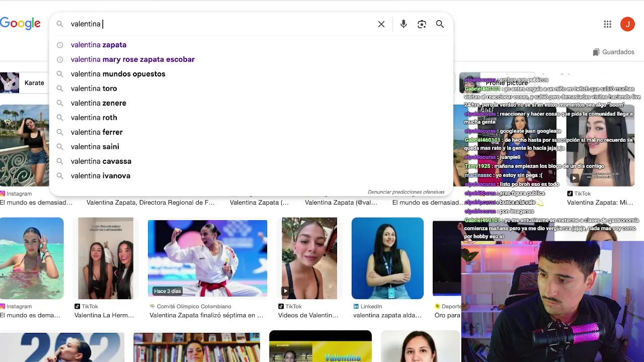
Task: Open Videos de Valentin TikTok title
Action: (308, 315)
